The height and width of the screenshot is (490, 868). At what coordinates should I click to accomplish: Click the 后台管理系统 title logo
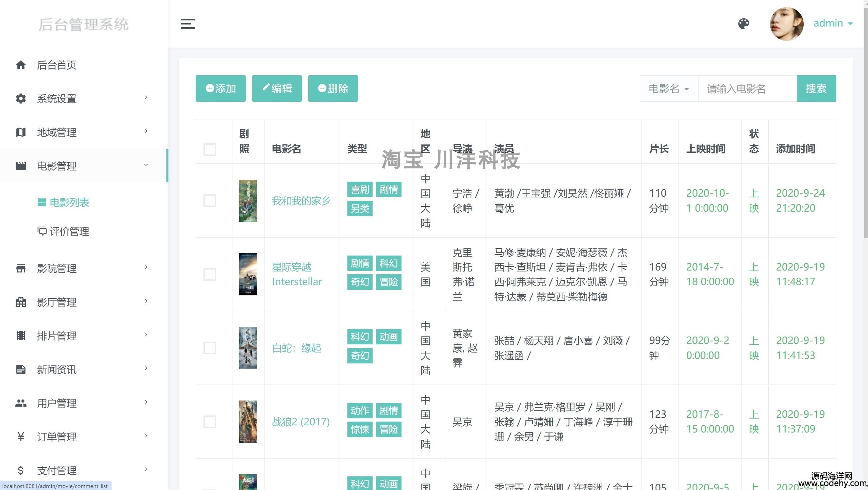83,24
